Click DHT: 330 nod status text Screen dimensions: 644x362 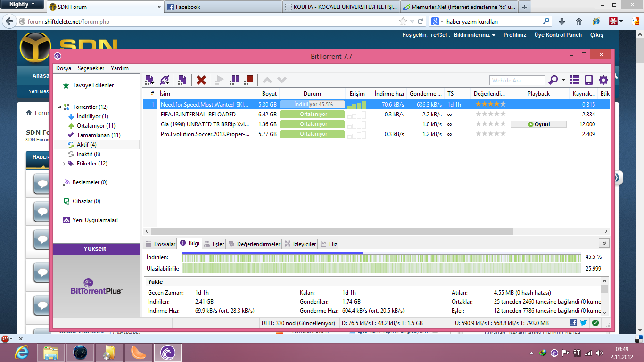tap(298, 323)
